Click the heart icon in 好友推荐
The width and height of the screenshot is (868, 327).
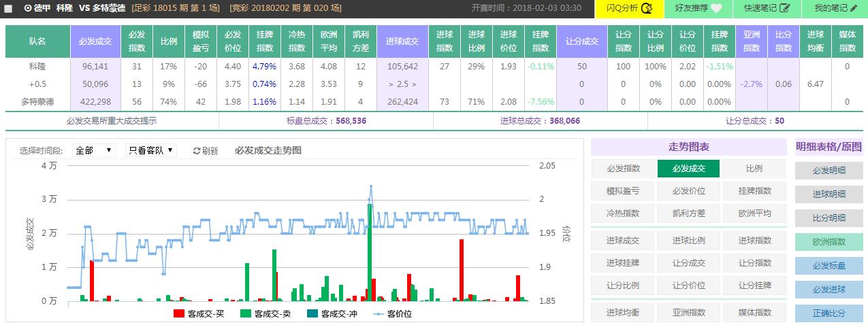[x=717, y=8]
